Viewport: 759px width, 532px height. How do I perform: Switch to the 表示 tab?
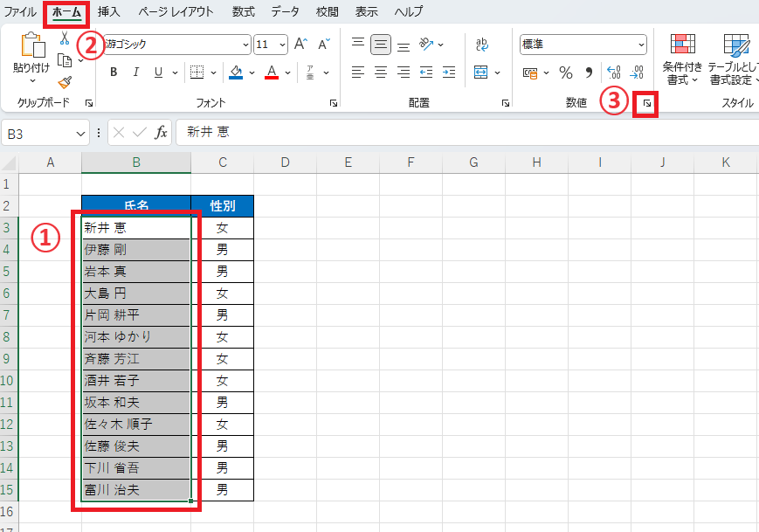(367, 11)
